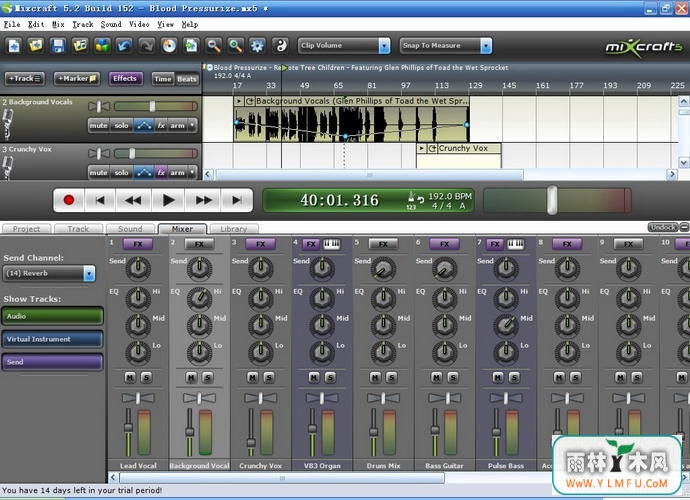Zoom in with the plus magnifier
The image size is (690, 500).
(235, 46)
